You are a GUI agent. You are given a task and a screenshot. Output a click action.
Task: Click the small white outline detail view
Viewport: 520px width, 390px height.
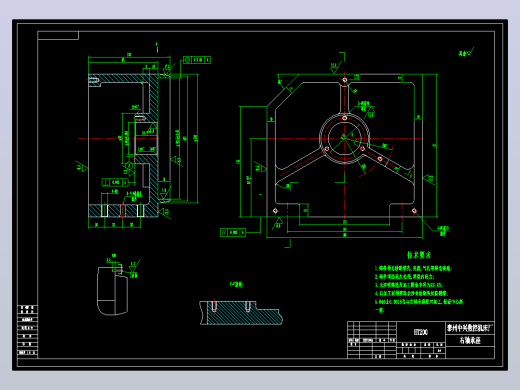[x=112, y=290]
